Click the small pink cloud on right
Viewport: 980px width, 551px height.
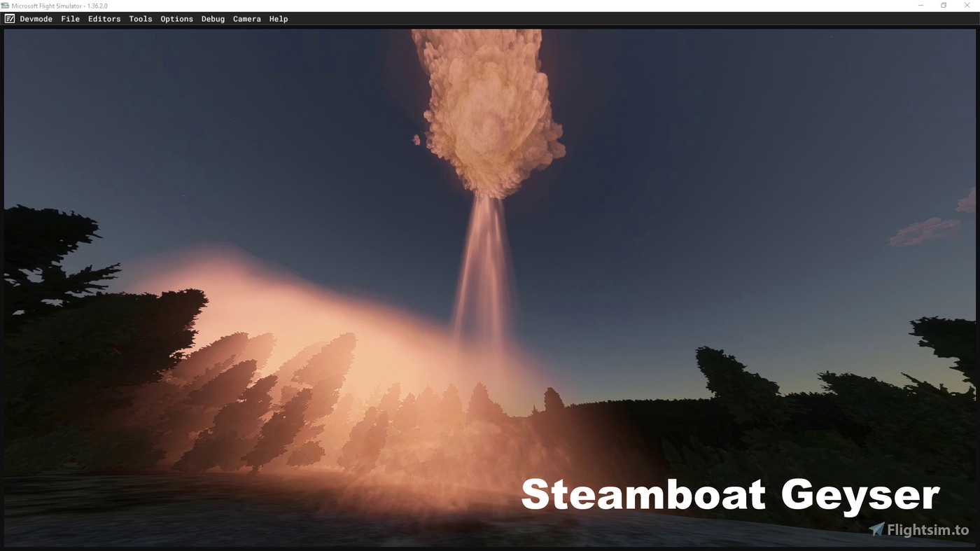point(924,232)
